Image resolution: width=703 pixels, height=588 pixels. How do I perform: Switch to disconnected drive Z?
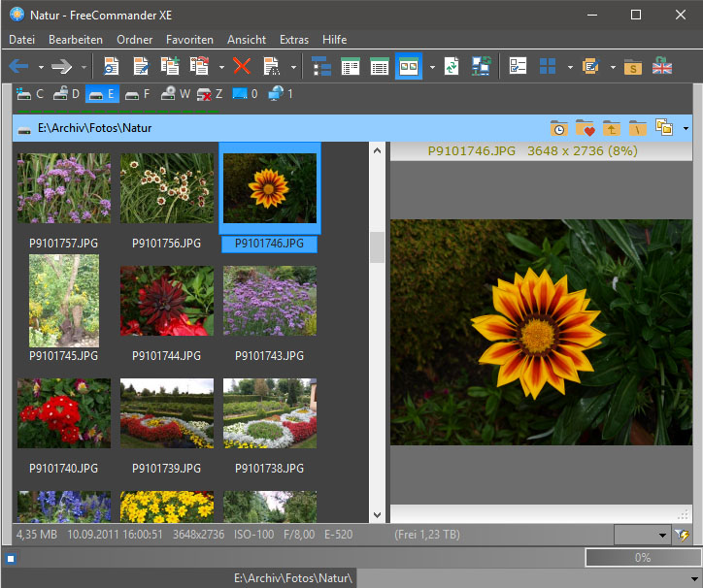pos(210,94)
